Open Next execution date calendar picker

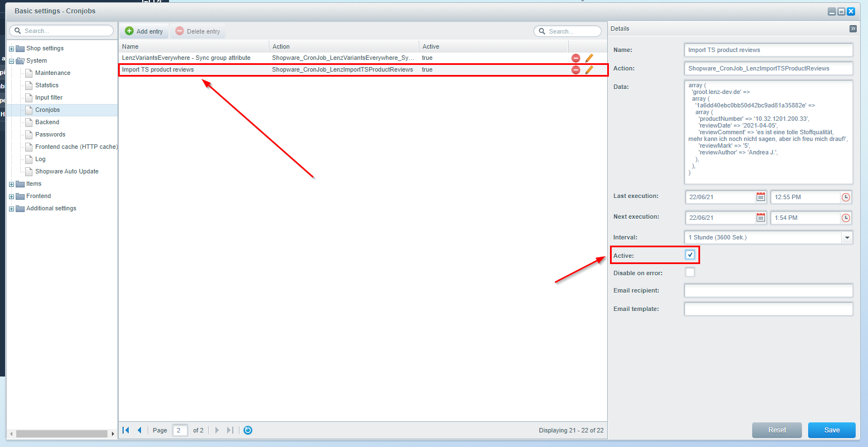click(x=761, y=218)
